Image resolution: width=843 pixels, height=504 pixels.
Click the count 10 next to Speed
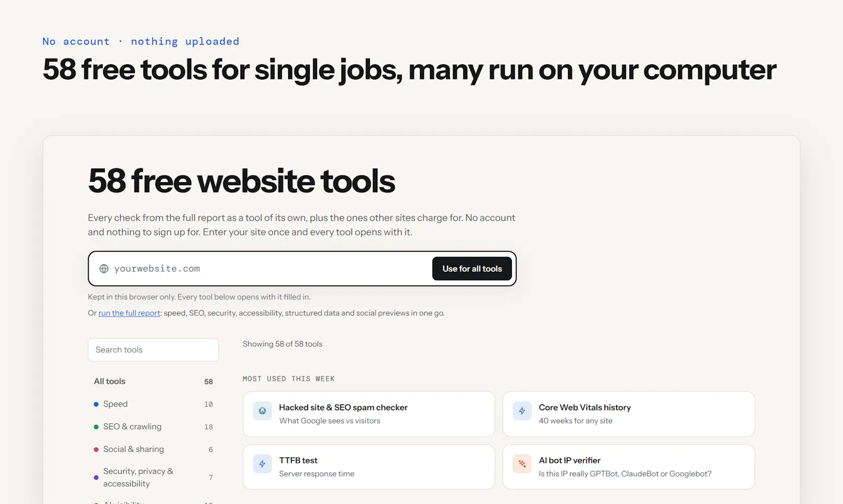click(209, 404)
